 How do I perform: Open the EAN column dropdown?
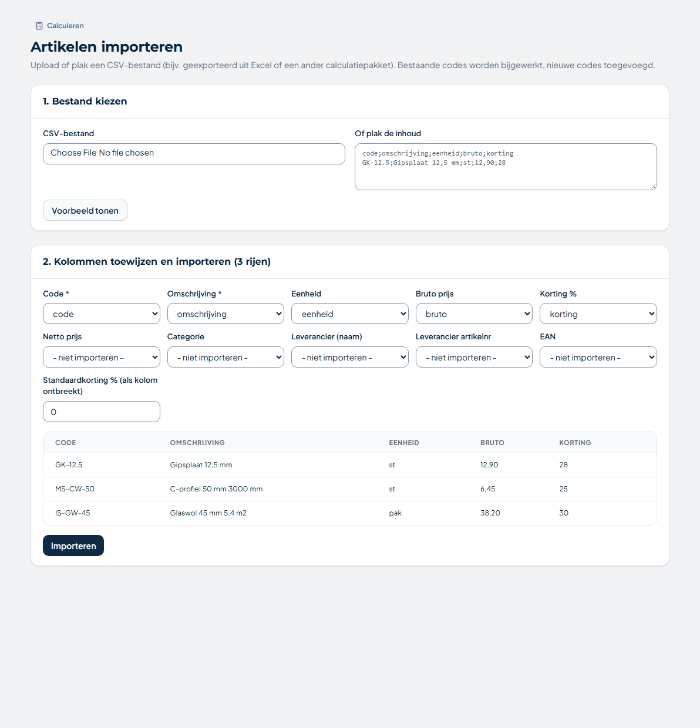[598, 357]
